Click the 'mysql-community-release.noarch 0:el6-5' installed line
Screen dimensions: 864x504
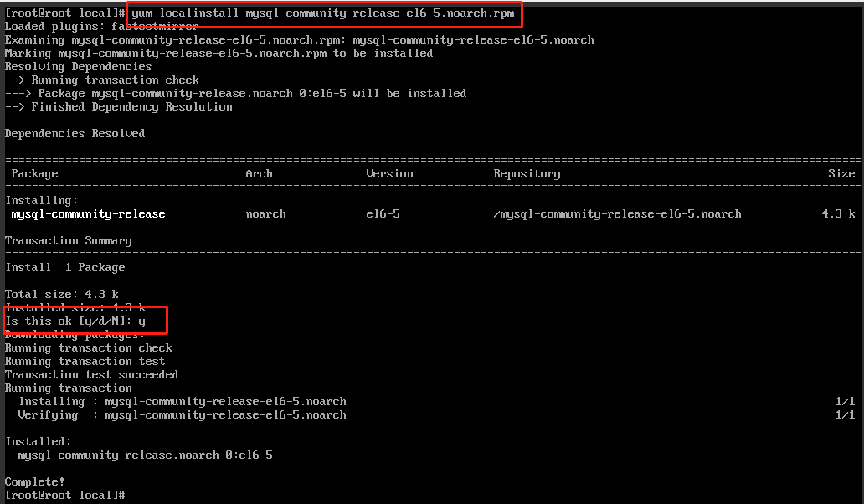[146, 455]
